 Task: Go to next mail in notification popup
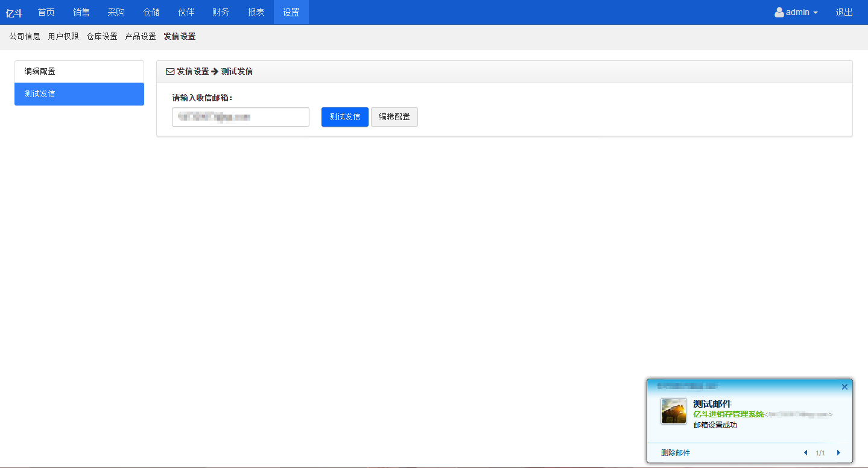(x=838, y=453)
